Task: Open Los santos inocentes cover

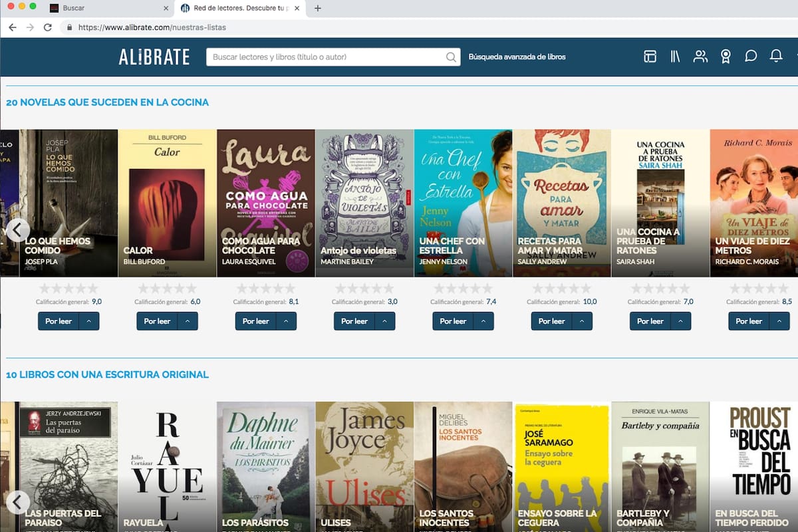Action: 463,467
